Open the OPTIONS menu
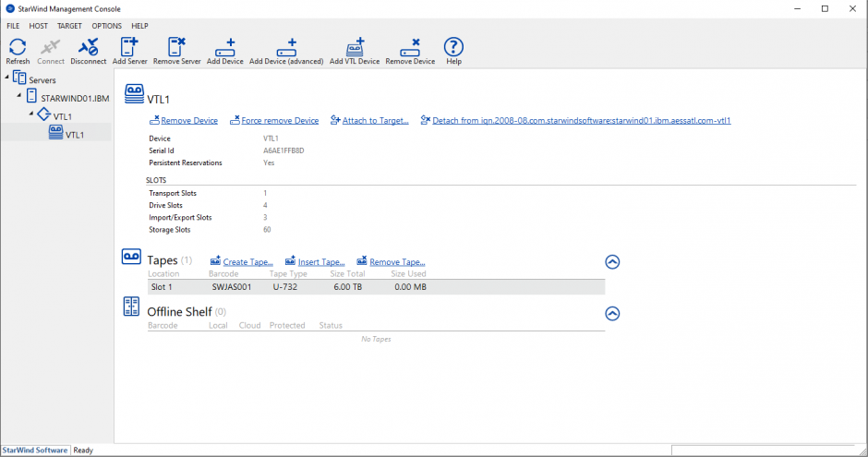This screenshot has width=868, height=457. (x=107, y=26)
